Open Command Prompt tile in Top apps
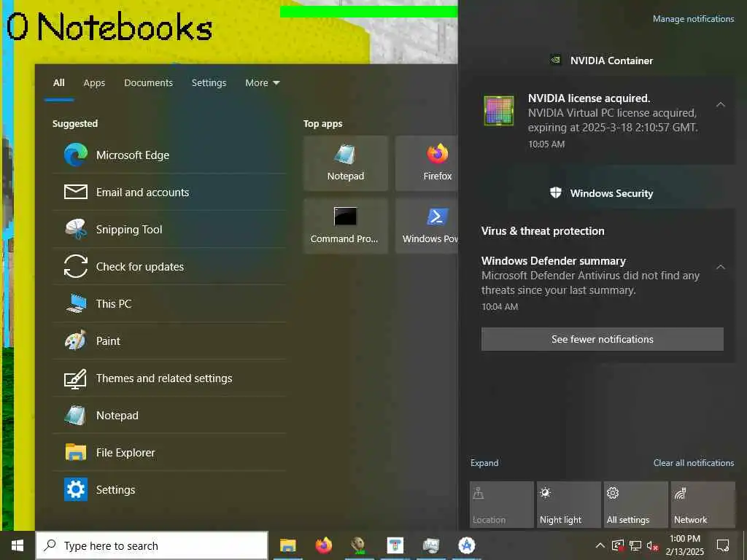 (345, 226)
